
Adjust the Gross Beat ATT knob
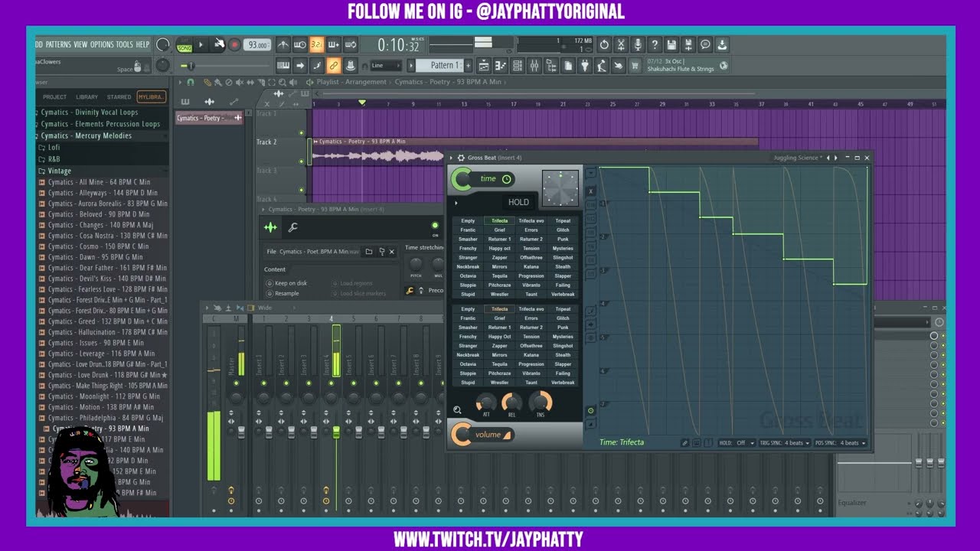click(486, 402)
